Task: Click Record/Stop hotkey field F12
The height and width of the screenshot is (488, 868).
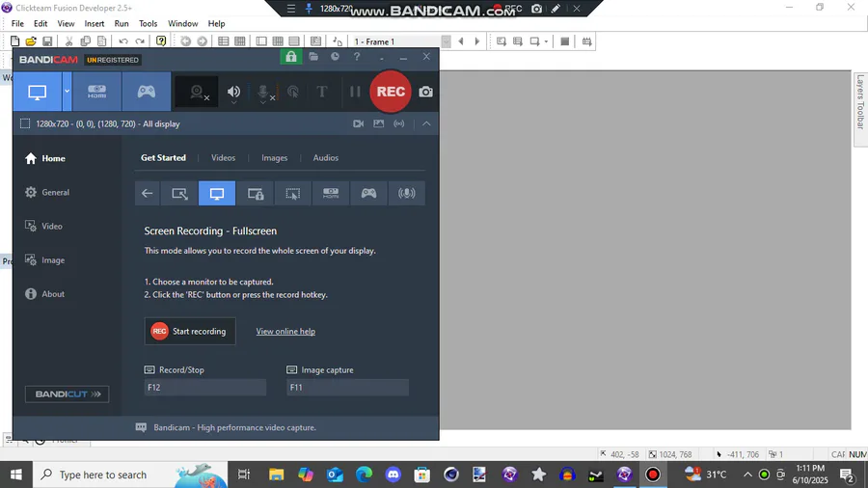Action: [205, 388]
